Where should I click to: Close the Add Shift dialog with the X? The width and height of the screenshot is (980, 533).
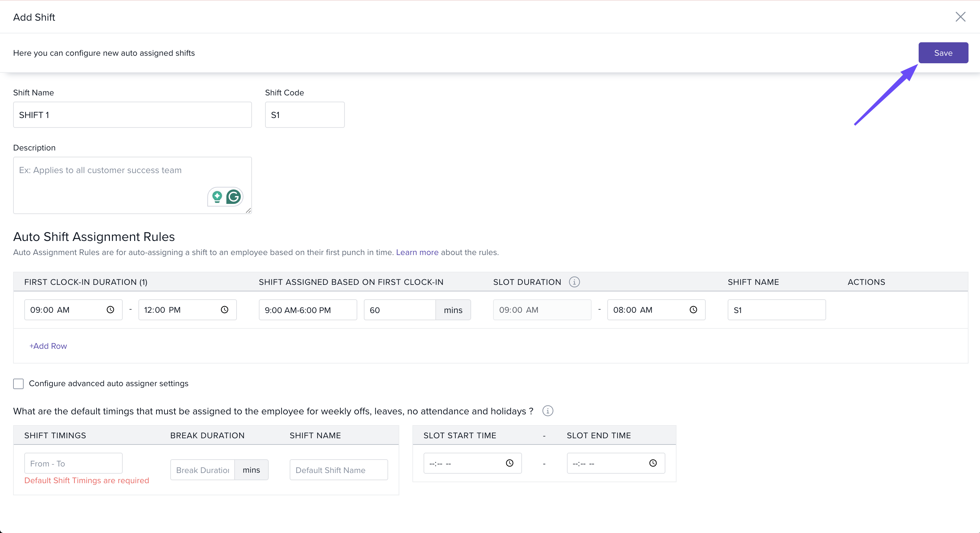960,17
